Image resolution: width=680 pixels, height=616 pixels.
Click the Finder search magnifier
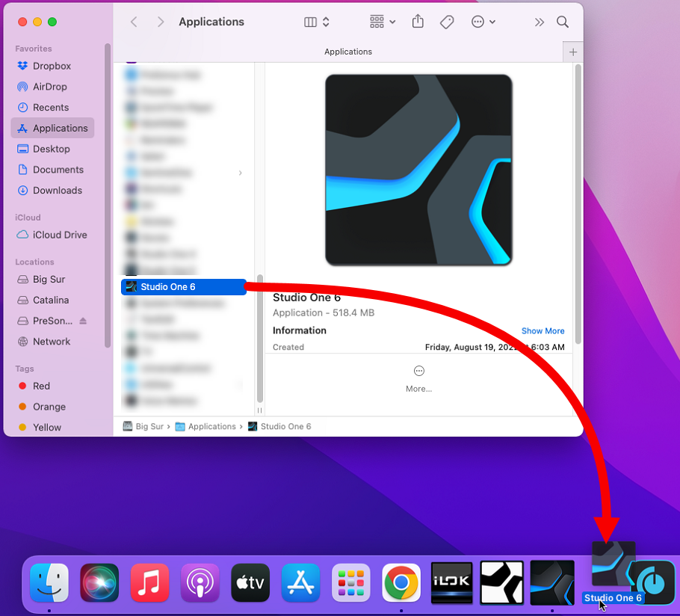tap(563, 22)
